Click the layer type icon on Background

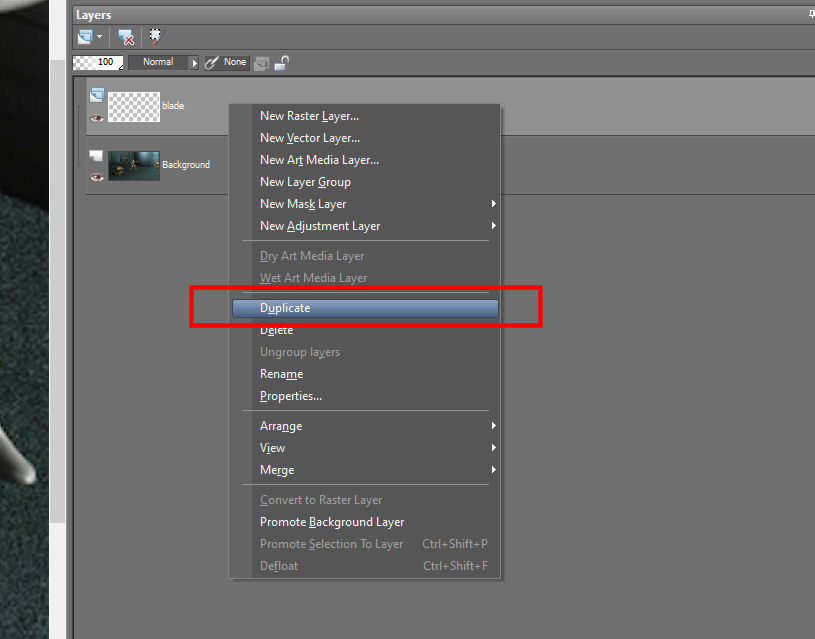click(x=96, y=155)
